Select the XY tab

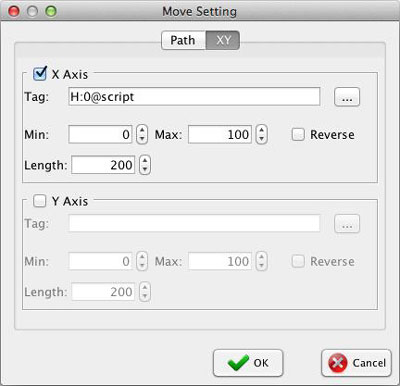[x=223, y=40]
